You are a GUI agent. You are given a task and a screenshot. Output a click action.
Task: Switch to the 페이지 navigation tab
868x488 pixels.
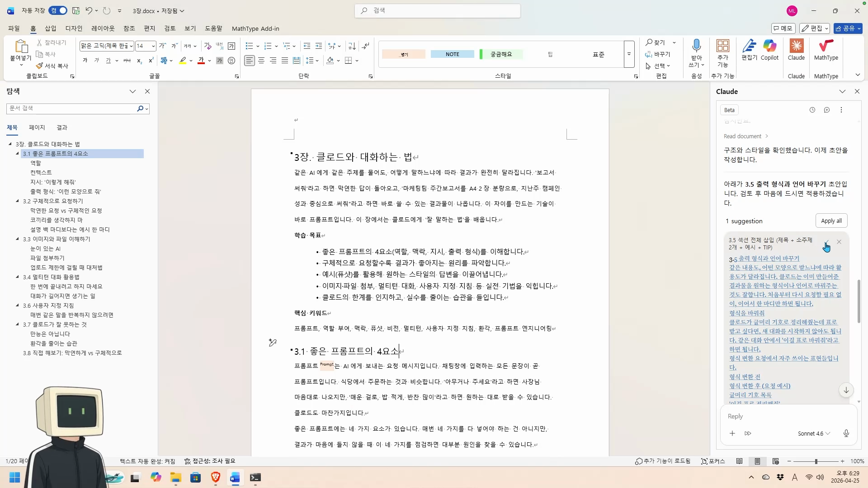pos(37,127)
